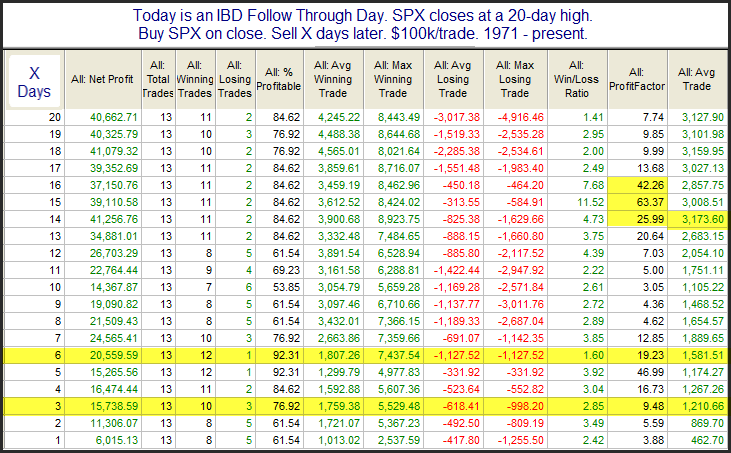Click win/loss ratio 1.41
Screen dimensions: 731x453
(593, 117)
